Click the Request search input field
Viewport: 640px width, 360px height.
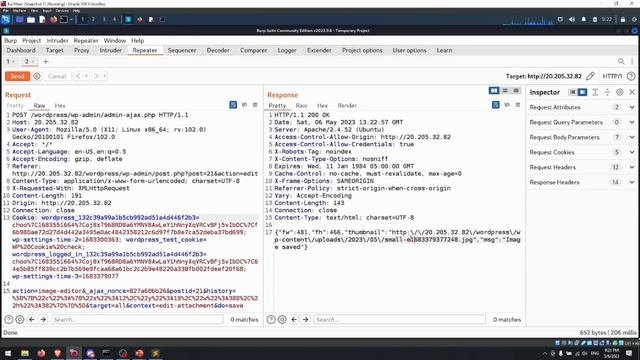[x=137, y=320]
